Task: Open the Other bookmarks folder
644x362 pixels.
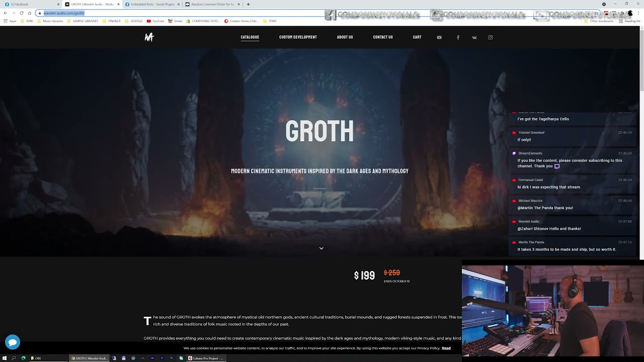Action: (x=599, y=21)
